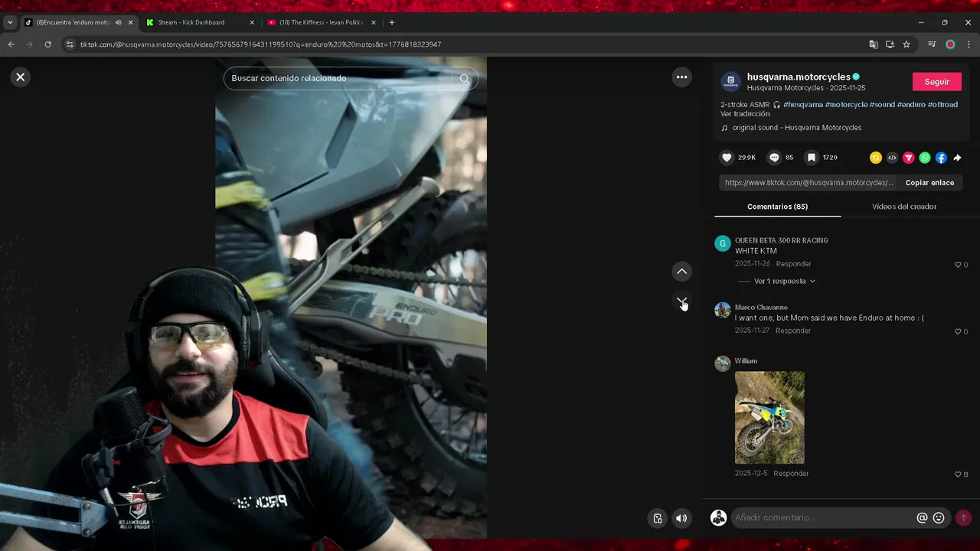Screen dimensions: 980x551
Task: Open William's motorcycle photo in comments
Action: click(x=769, y=418)
